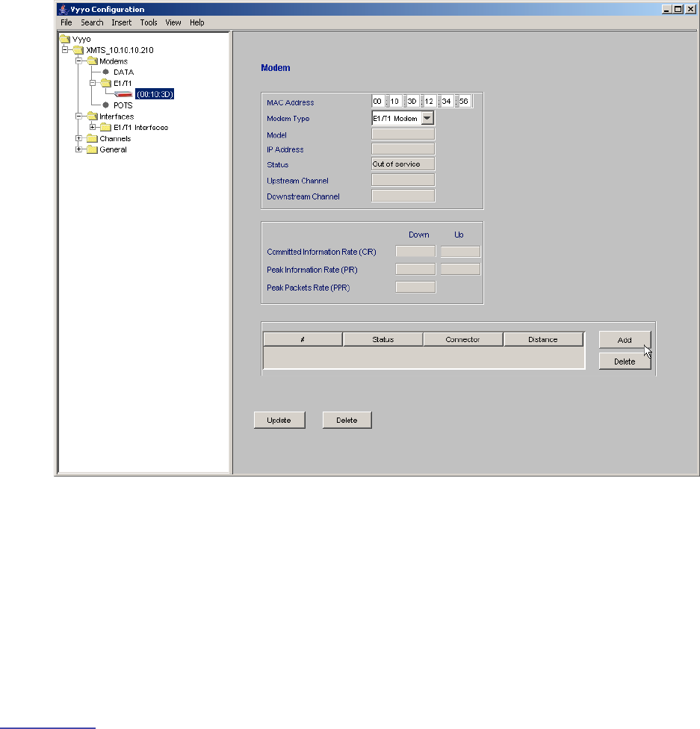Image resolution: width=700 pixels, height=729 pixels.
Task: Collapse the Interfaces tree node
Action: point(78,117)
